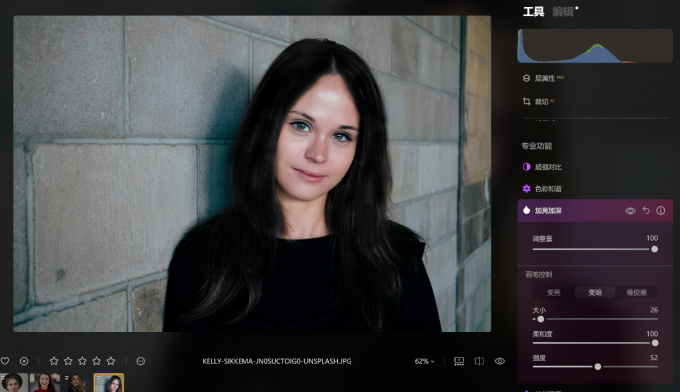Viewport: 680px width, 392px height.
Task: Toggle the preview eye icon in the bottom bar
Action: pos(500,361)
